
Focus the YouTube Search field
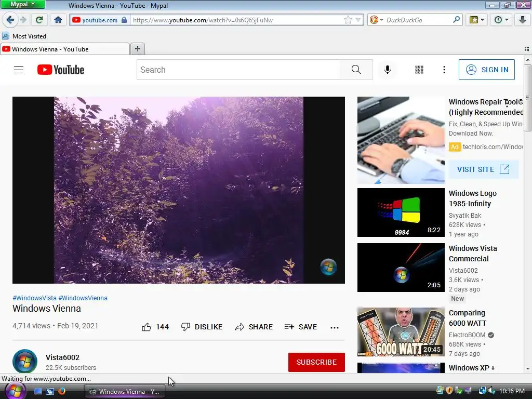pos(238,70)
